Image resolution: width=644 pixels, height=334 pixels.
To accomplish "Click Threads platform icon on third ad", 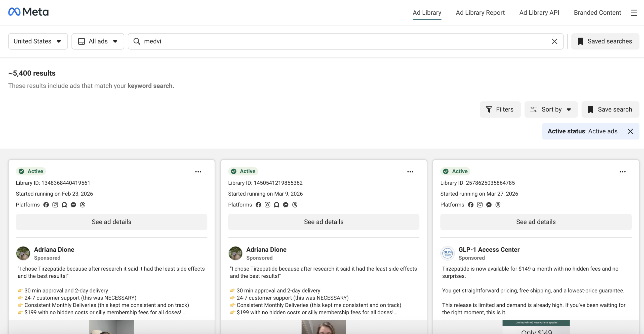I will 498,205.
